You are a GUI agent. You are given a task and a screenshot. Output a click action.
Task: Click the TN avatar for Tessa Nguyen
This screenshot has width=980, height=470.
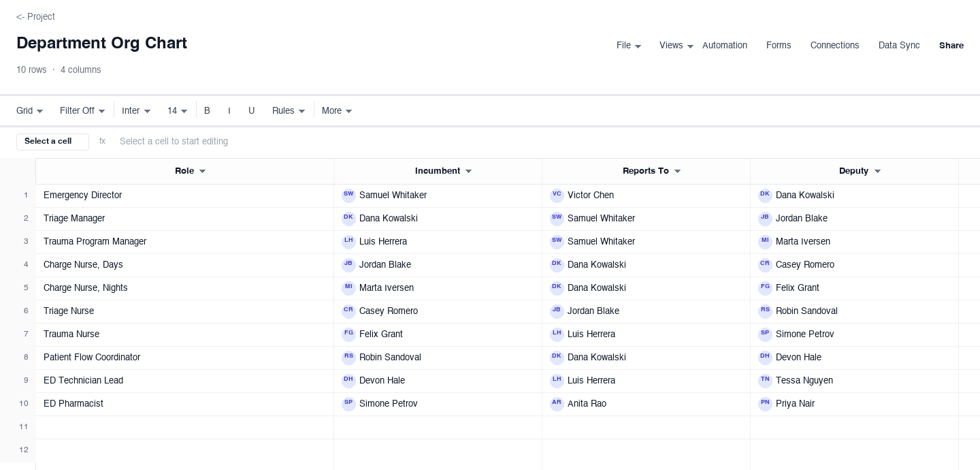pyautogui.click(x=765, y=381)
